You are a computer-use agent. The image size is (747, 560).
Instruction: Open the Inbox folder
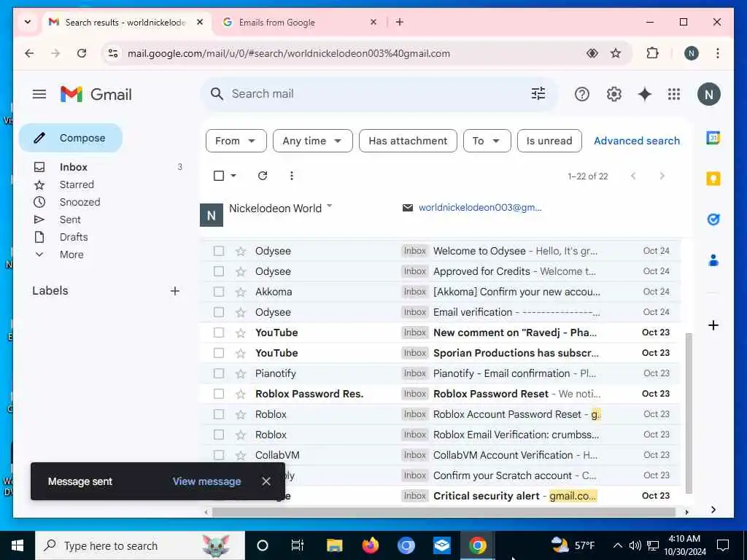click(x=74, y=167)
